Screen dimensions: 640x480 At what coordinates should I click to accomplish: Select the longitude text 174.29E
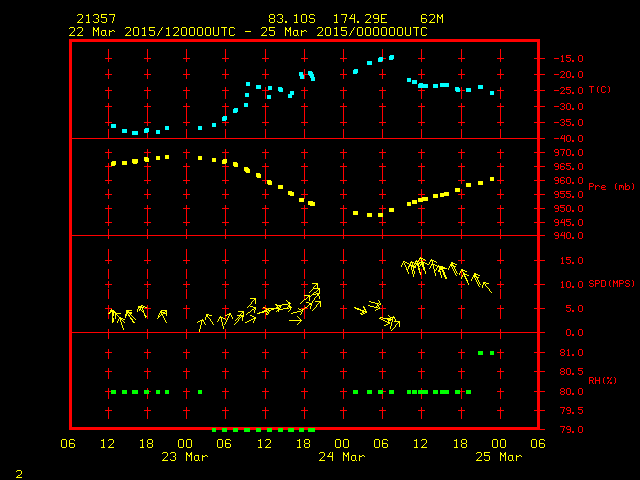(360, 19)
